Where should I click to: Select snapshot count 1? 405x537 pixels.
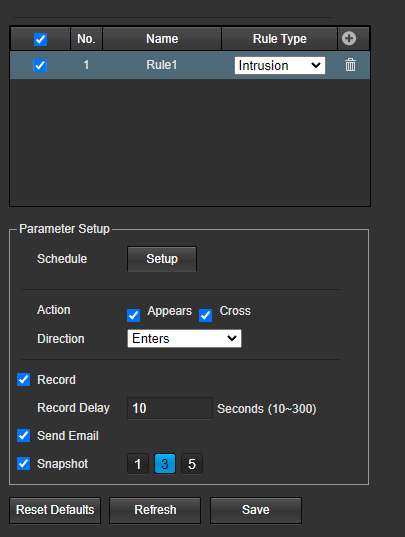[138, 464]
